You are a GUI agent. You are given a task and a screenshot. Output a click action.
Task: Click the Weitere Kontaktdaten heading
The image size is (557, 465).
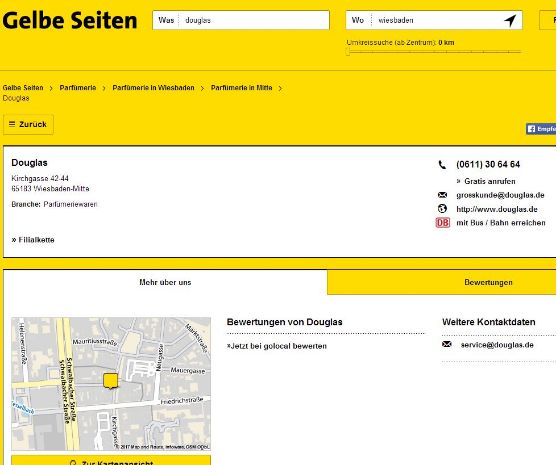[x=489, y=322]
